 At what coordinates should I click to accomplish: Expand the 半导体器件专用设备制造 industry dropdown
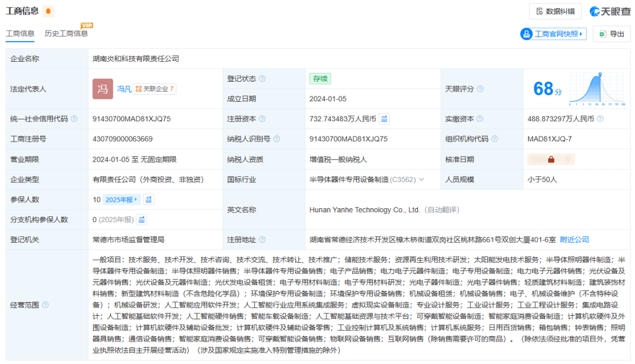[x=421, y=179]
